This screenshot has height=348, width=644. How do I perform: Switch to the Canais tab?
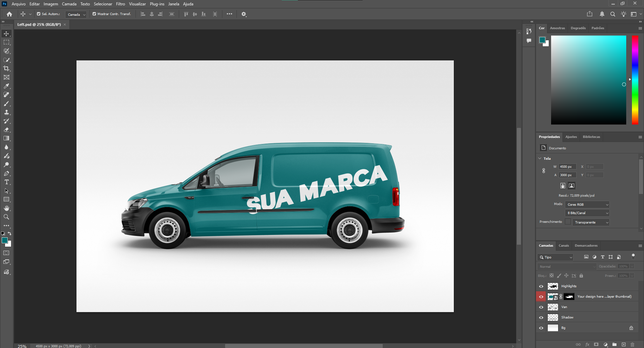563,246
